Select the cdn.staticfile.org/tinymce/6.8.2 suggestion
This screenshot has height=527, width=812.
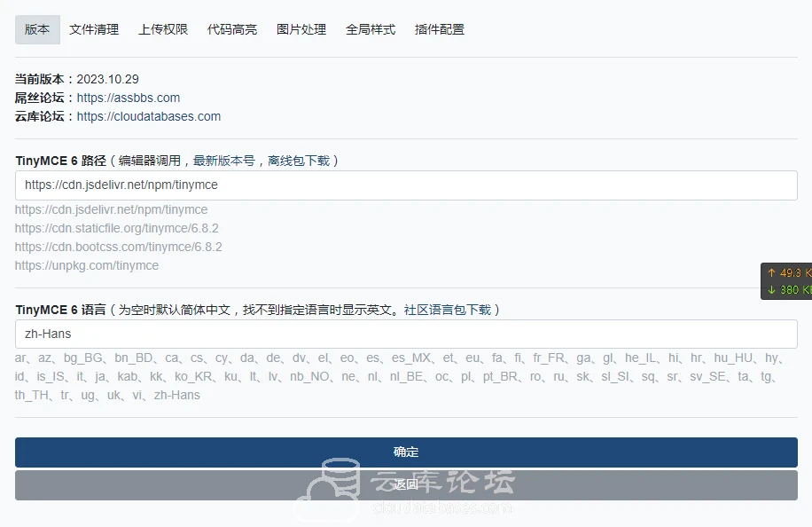coord(116,229)
